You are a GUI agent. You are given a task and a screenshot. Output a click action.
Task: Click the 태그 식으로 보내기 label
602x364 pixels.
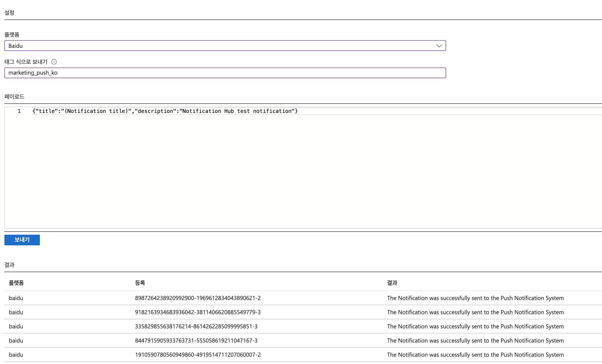click(26, 62)
